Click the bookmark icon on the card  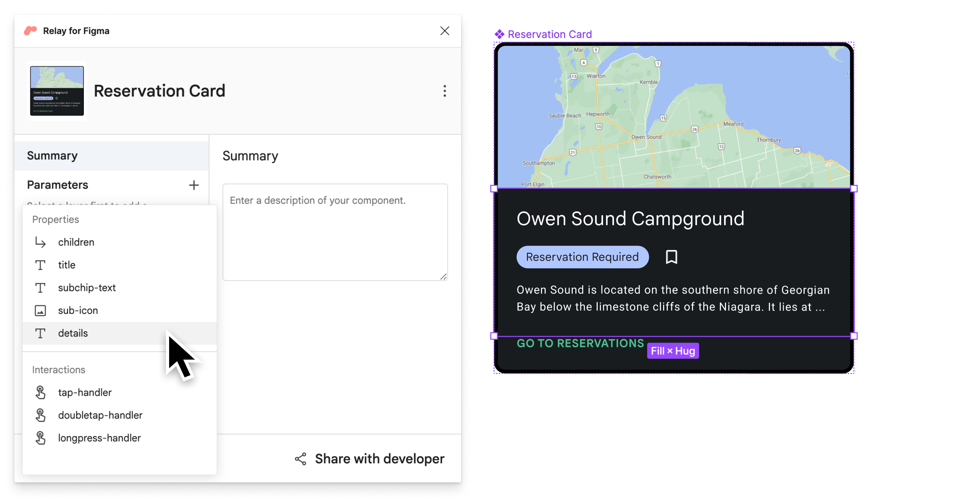671,257
